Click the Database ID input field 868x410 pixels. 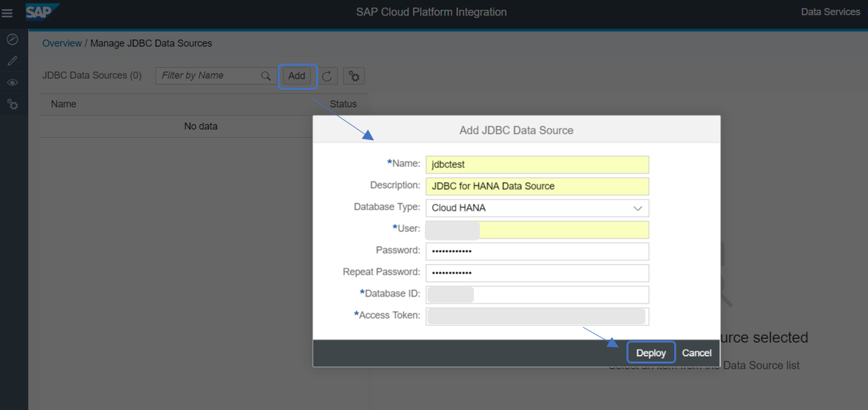click(537, 295)
